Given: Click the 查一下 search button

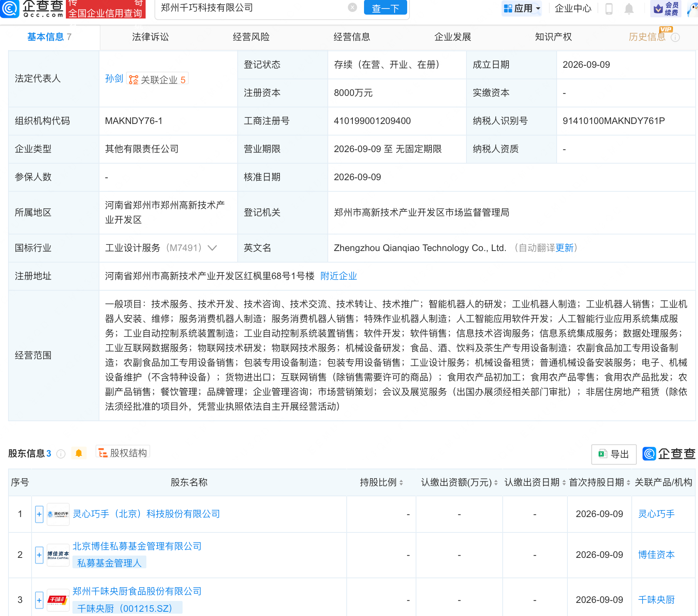Looking at the screenshot, I should (x=385, y=8).
